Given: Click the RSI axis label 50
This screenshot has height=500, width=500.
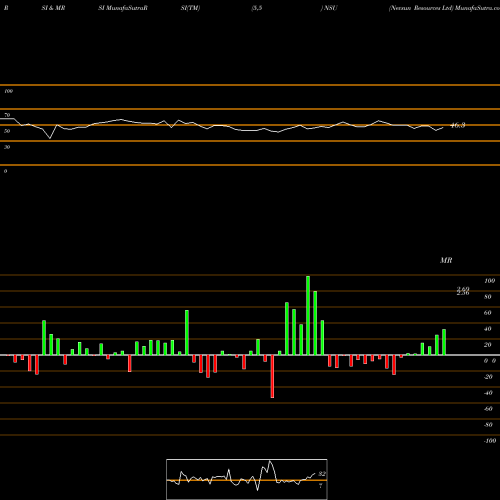Looking at the screenshot, I should pos(7,131).
